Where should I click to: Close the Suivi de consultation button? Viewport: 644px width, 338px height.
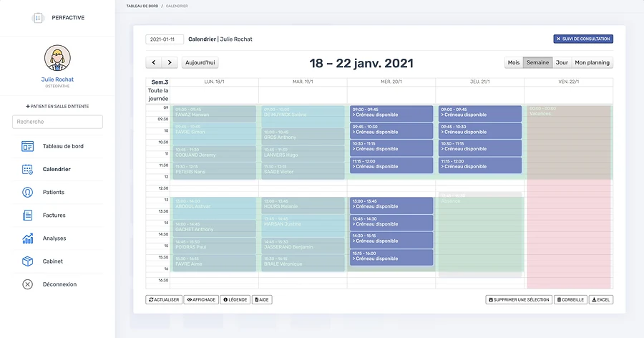point(583,39)
